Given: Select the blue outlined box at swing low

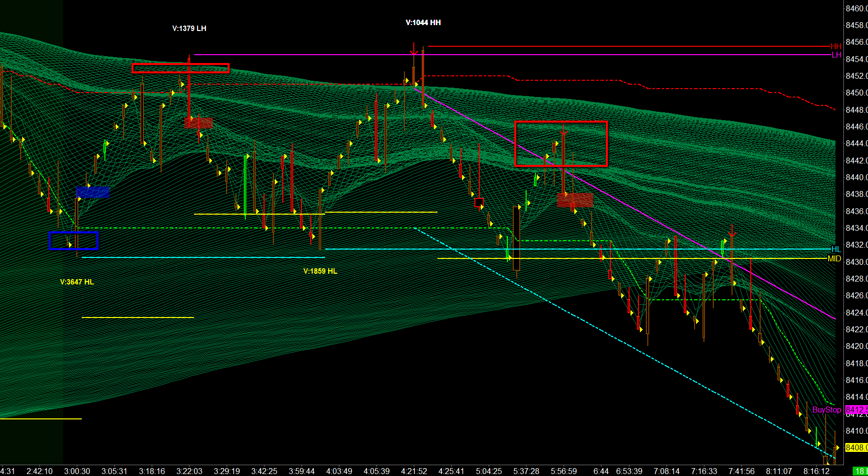Looking at the screenshot, I should [74, 241].
